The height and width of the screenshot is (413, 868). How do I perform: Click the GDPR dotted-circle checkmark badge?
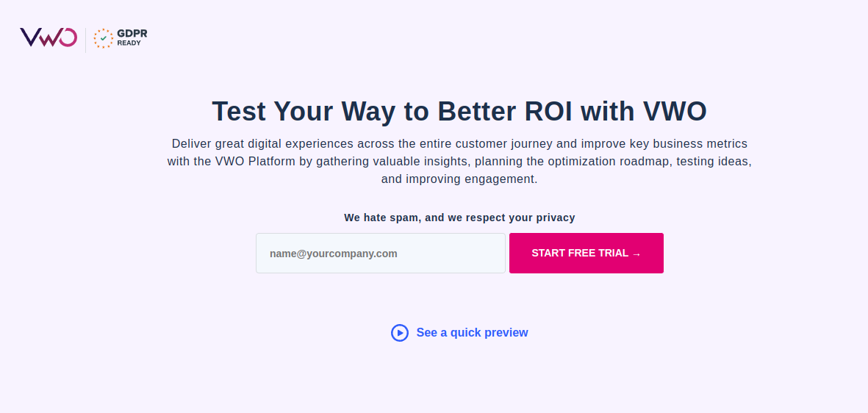pyautogui.click(x=104, y=38)
